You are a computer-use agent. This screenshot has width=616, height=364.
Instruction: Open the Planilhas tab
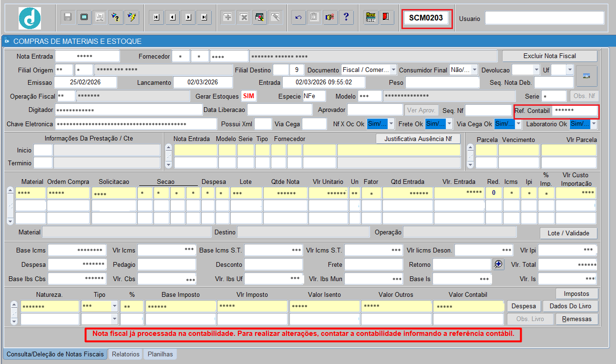click(160, 354)
